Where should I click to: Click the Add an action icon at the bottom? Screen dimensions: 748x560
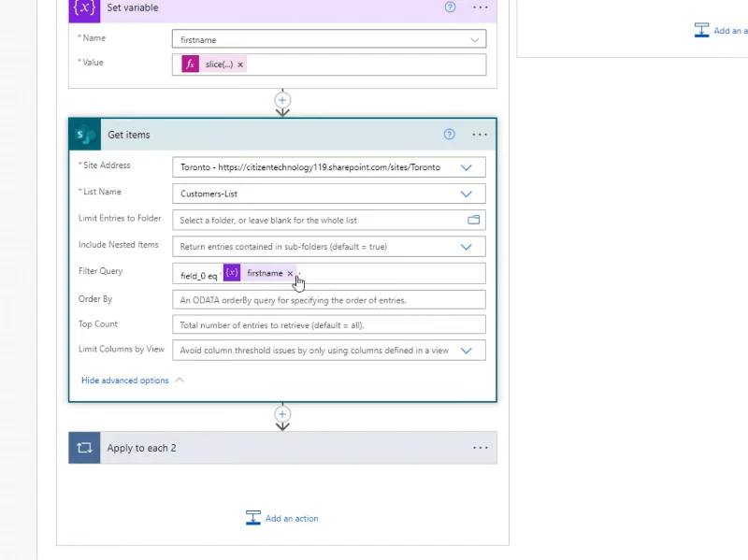[x=252, y=518]
